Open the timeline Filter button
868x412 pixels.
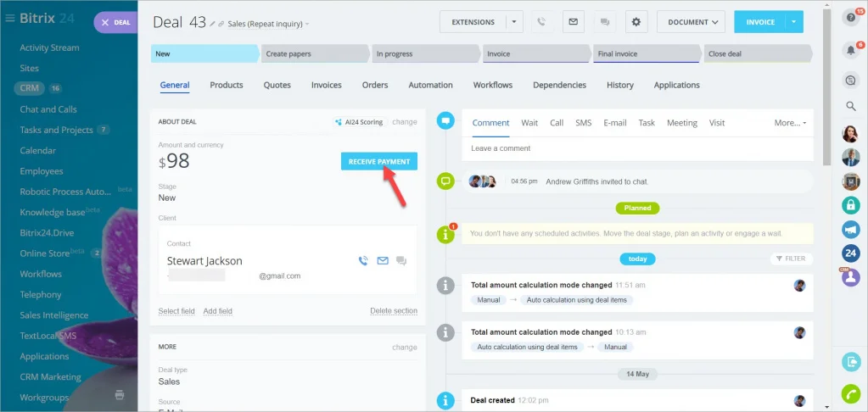(791, 259)
